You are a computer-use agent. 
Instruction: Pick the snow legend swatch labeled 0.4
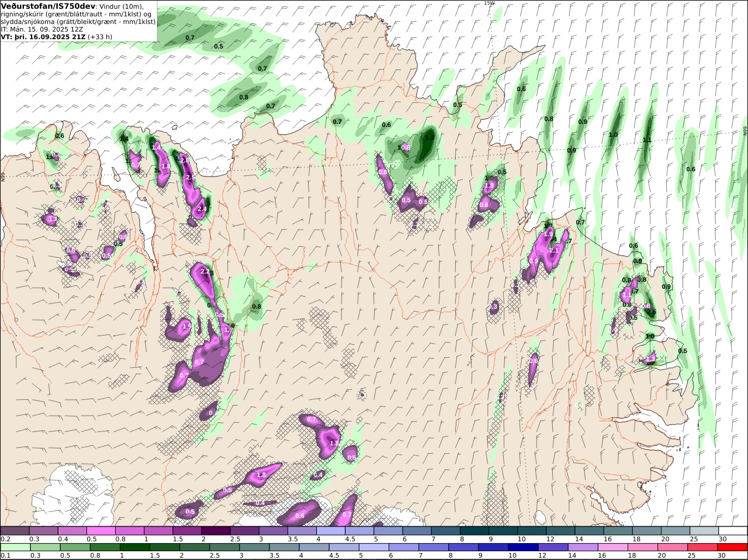[72, 530]
